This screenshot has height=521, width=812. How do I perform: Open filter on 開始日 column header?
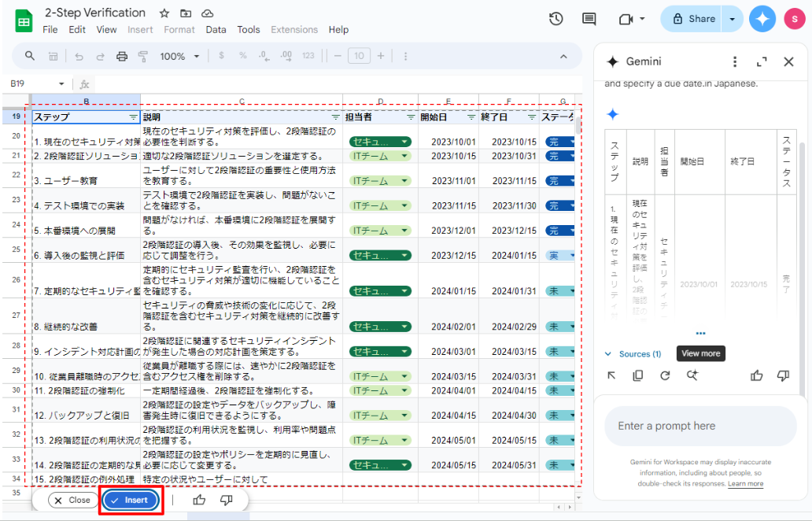click(x=471, y=117)
